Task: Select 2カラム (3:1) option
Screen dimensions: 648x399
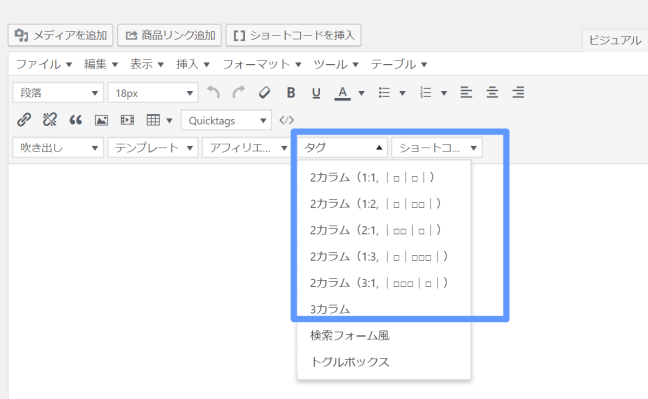Action: pos(384,283)
